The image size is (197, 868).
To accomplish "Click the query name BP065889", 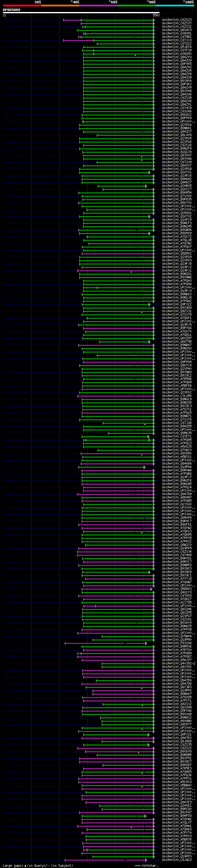I will (11, 10).
